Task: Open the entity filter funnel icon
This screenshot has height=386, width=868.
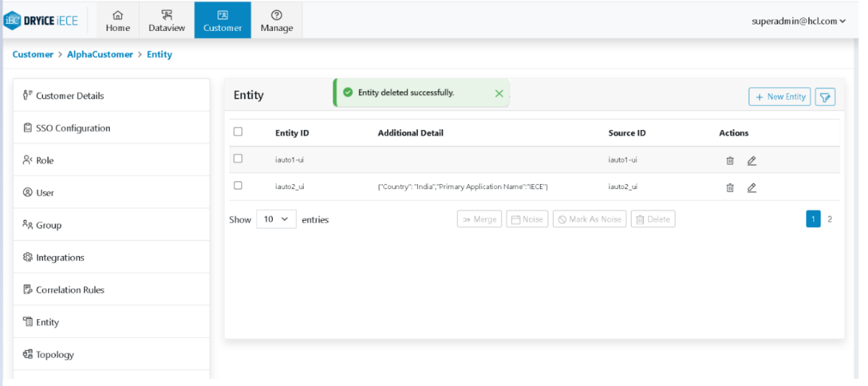Action: click(825, 97)
